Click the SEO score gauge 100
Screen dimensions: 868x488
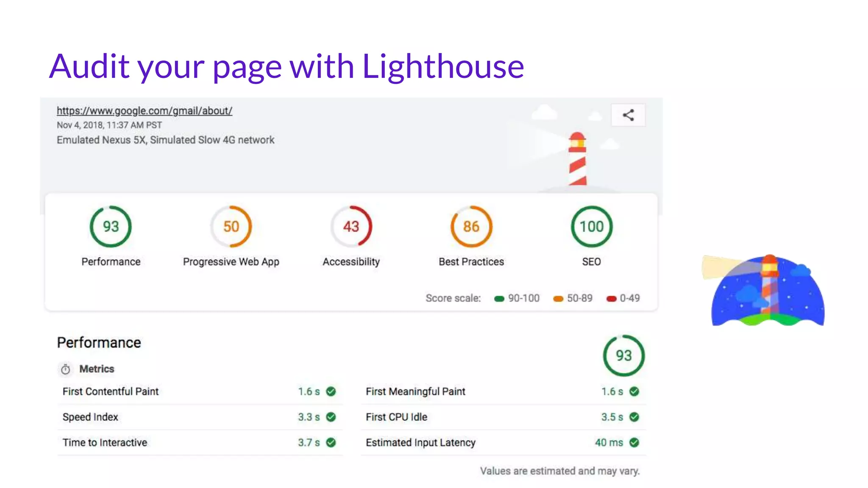pyautogui.click(x=592, y=227)
